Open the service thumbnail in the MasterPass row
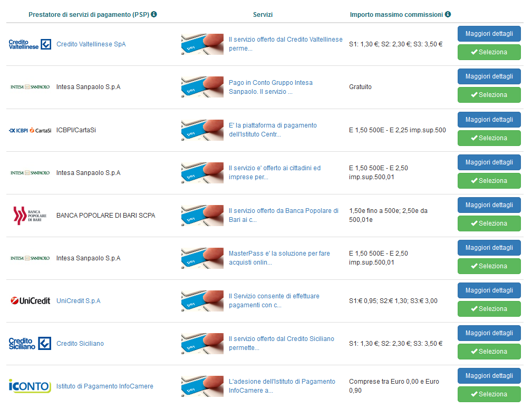 point(202,258)
